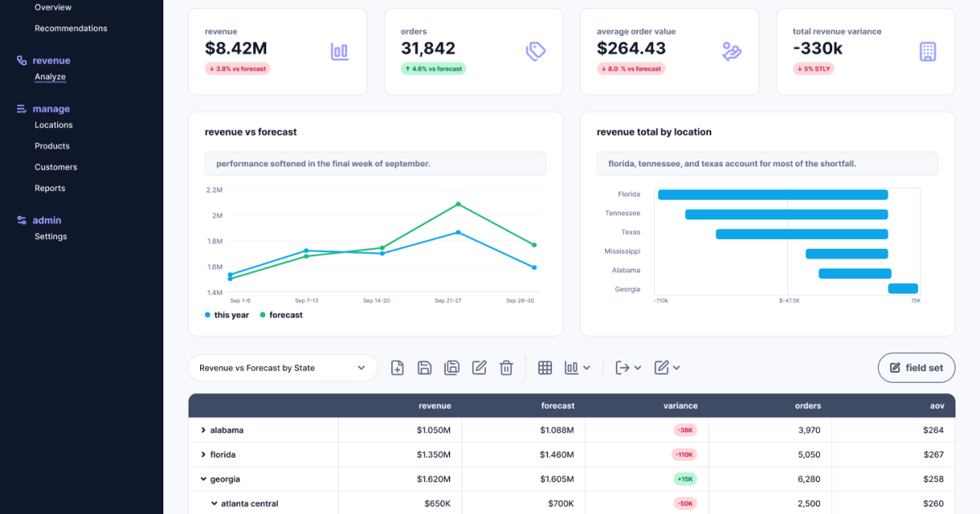980x514 pixels.
Task: Click the revenue card bar chart icon
Action: pyautogui.click(x=340, y=52)
